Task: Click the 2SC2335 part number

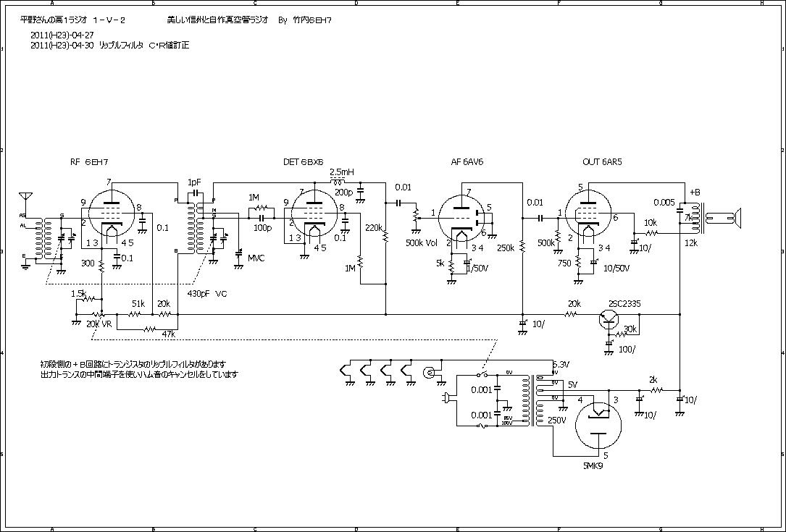Action: 624,303
